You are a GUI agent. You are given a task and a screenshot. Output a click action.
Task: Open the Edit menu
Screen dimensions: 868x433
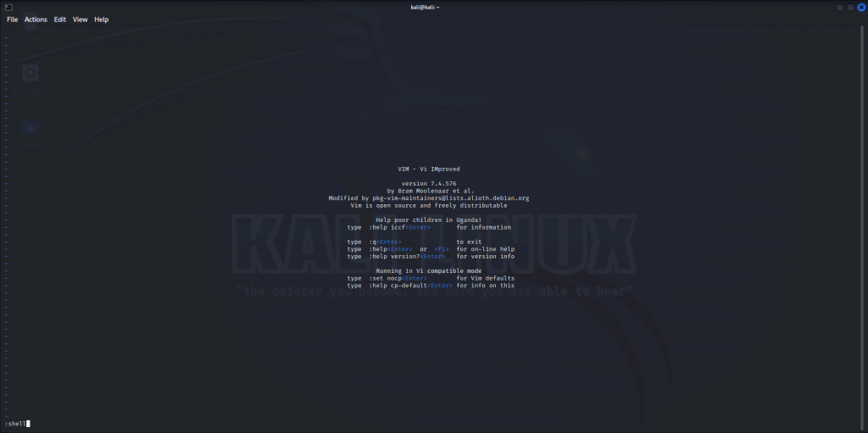(x=60, y=19)
